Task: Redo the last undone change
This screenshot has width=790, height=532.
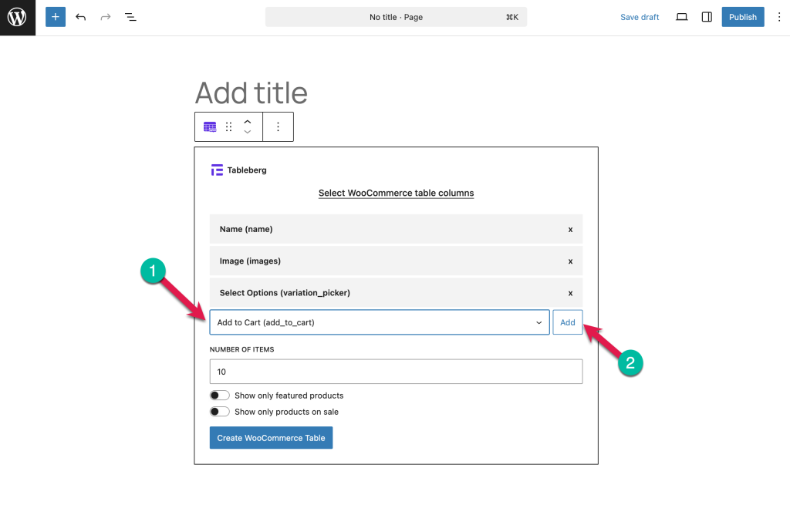Action: pyautogui.click(x=105, y=17)
